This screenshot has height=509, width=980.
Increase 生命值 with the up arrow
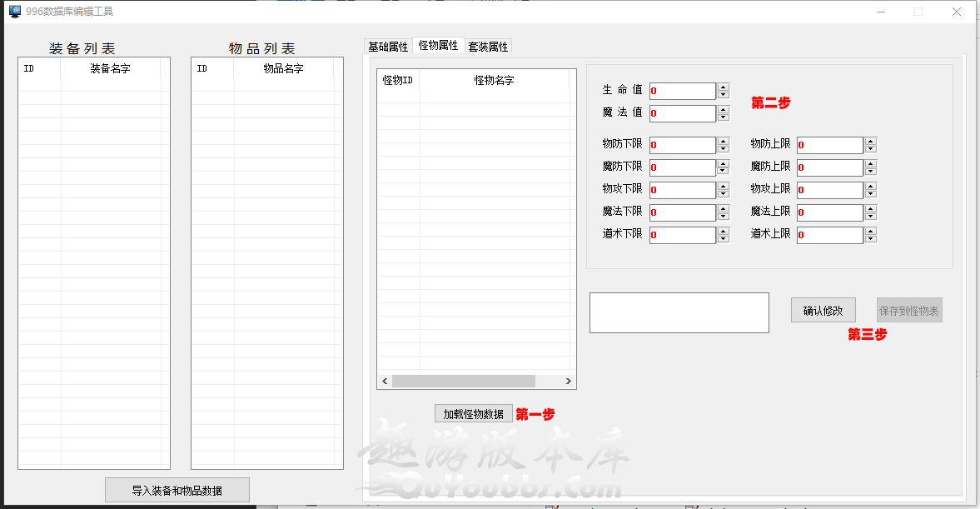click(x=724, y=87)
